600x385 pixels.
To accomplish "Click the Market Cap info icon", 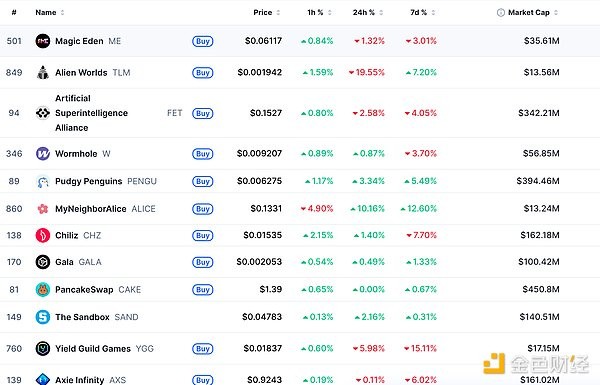I will 501,13.
